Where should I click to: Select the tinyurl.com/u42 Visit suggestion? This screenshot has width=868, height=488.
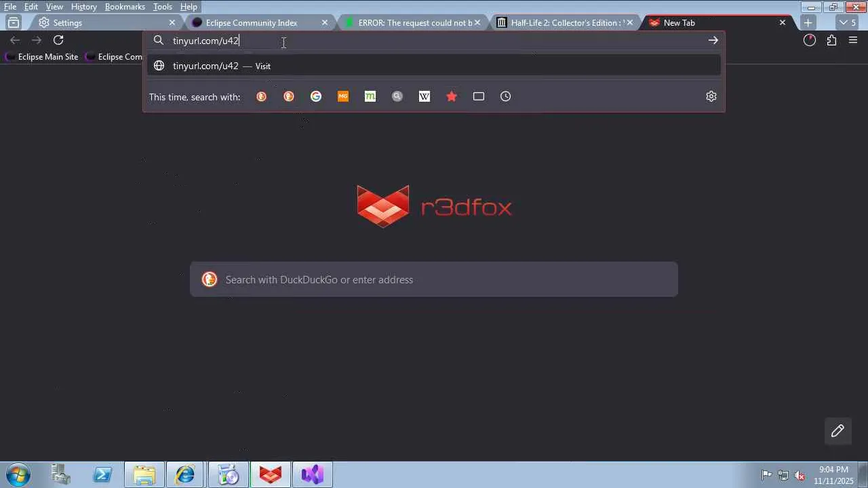click(x=434, y=66)
